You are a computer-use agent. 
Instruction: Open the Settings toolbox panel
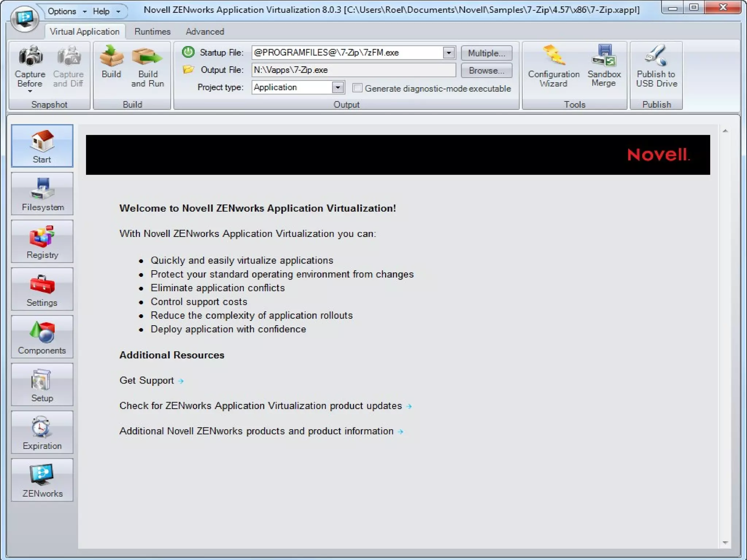click(x=42, y=289)
